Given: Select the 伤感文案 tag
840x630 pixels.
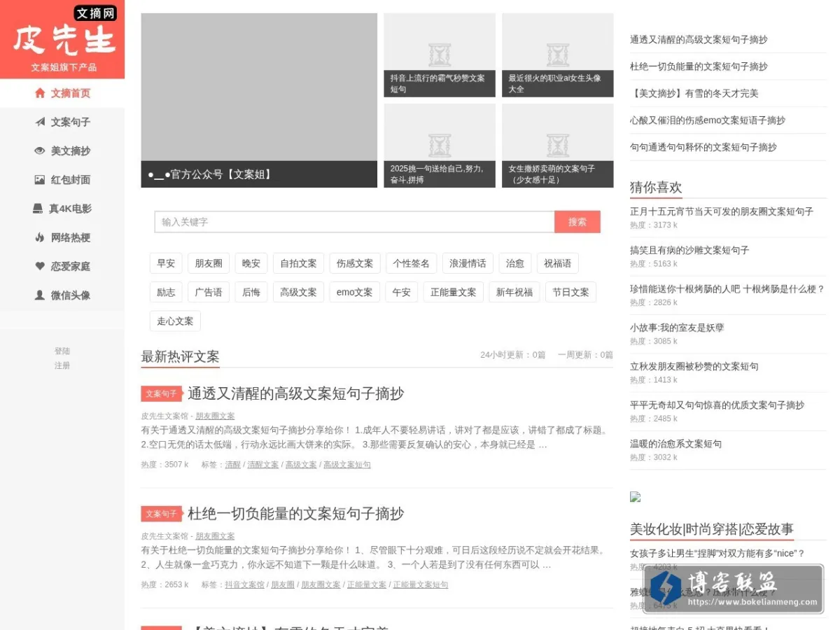Looking at the screenshot, I should [355, 263].
